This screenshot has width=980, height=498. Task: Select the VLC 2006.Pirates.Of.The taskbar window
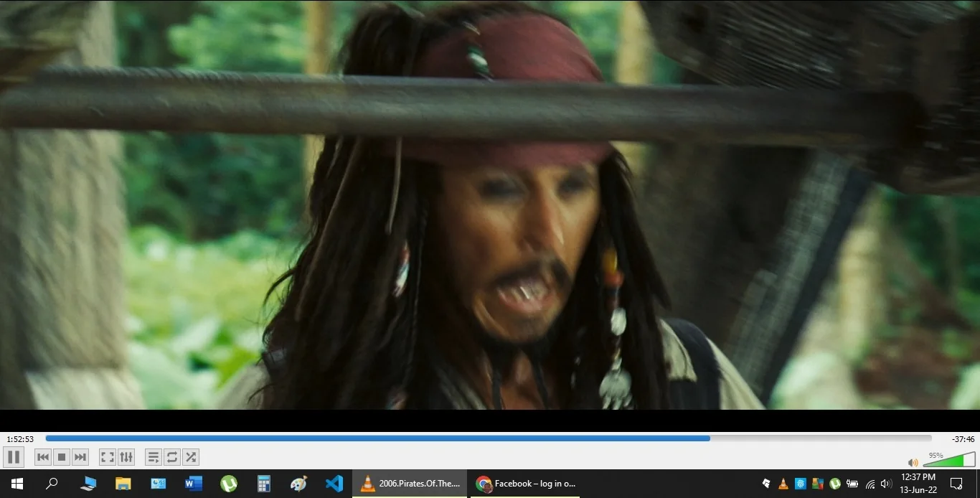pyautogui.click(x=410, y=484)
